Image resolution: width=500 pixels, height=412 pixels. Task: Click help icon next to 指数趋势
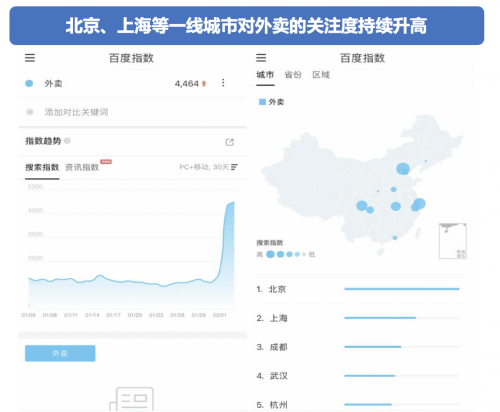coord(67,141)
